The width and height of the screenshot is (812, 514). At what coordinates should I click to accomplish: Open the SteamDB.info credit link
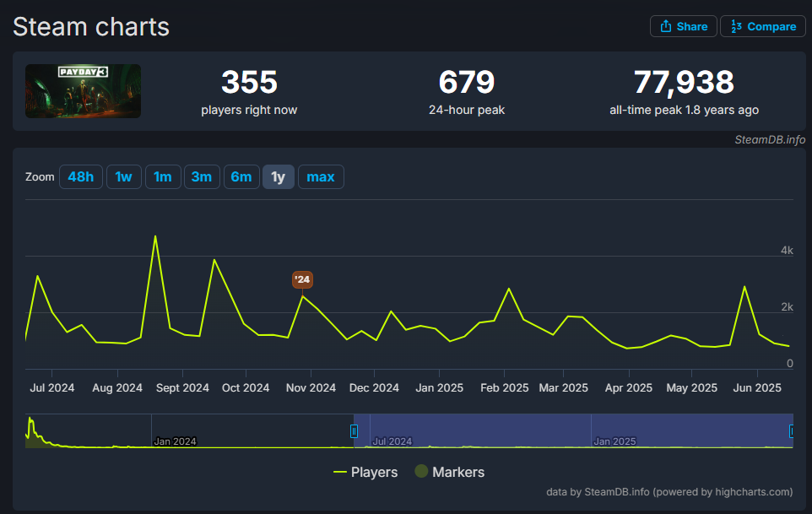pos(770,140)
